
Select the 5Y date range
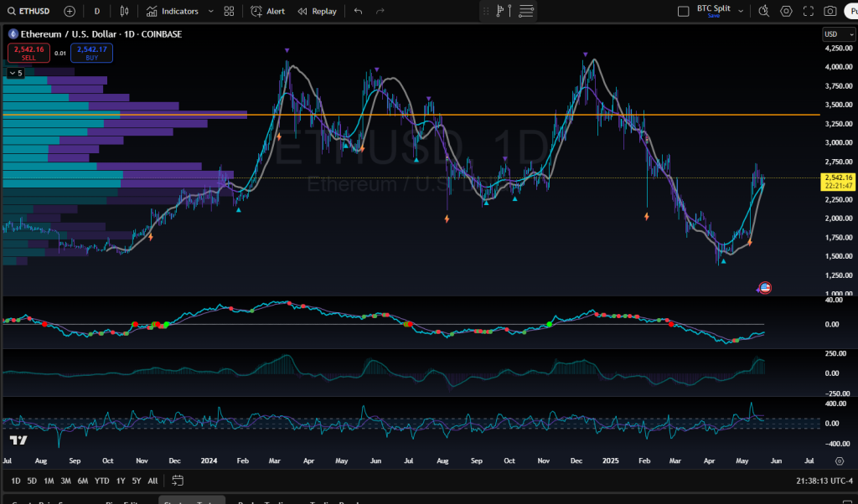pyautogui.click(x=137, y=481)
